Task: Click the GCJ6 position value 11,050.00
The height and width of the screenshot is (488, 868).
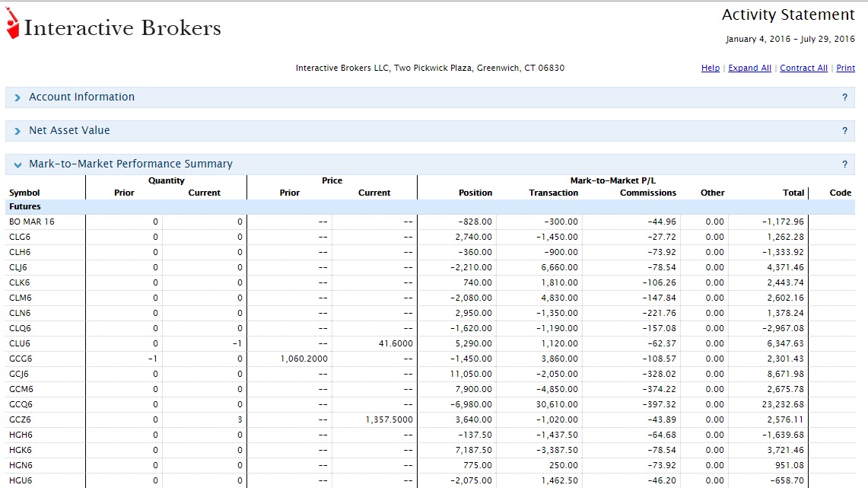Action: coord(471,374)
